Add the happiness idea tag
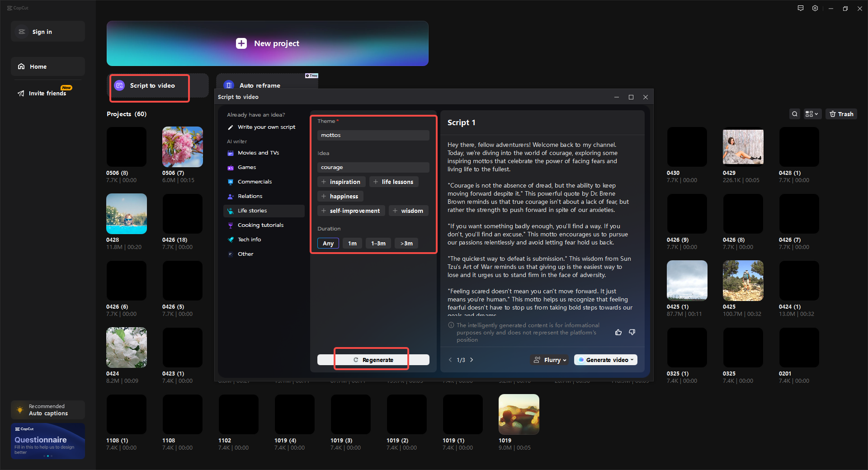This screenshot has height=470, width=868. 340,196
